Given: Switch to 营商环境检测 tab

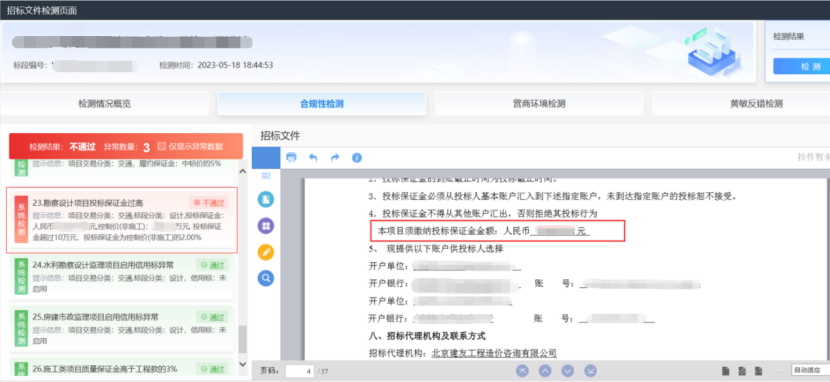Looking at the screenshot, I should coord(539,104).
